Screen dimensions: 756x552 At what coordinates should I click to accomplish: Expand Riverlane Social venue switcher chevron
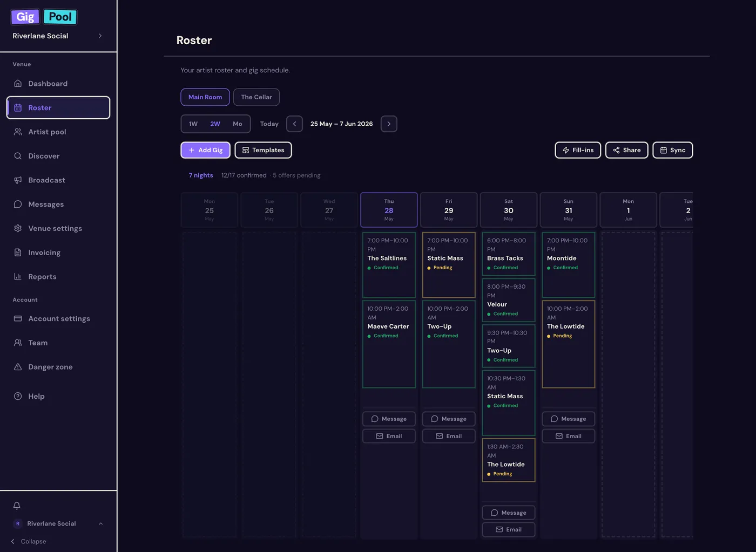click(x=100, y=36)
